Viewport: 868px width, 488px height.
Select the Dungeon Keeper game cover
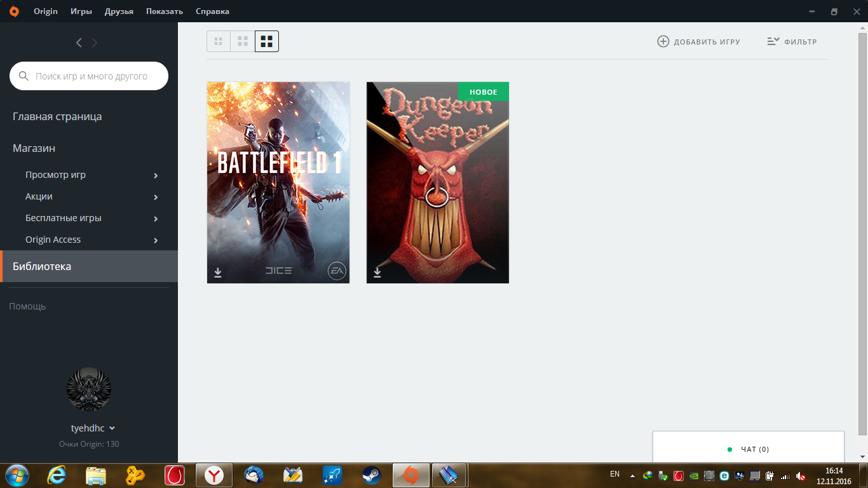pyautogui.click(x=438, y=182)
